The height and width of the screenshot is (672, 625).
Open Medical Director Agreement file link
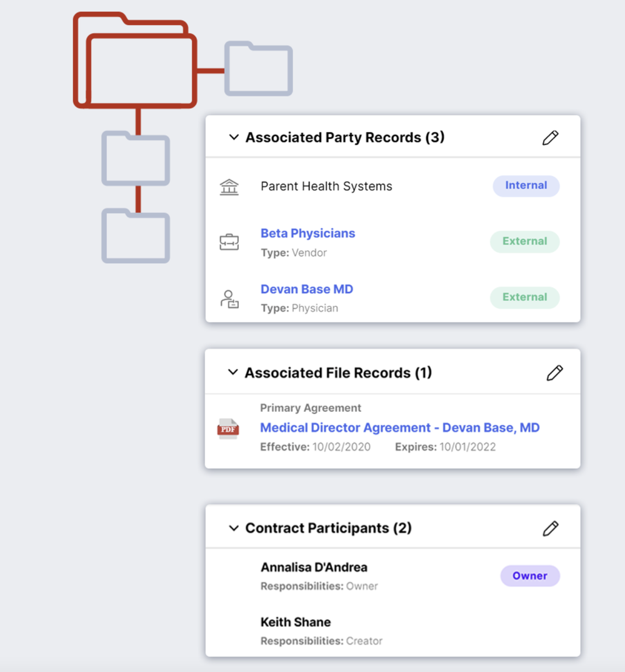pyautogui.click(x=399, y=428)
